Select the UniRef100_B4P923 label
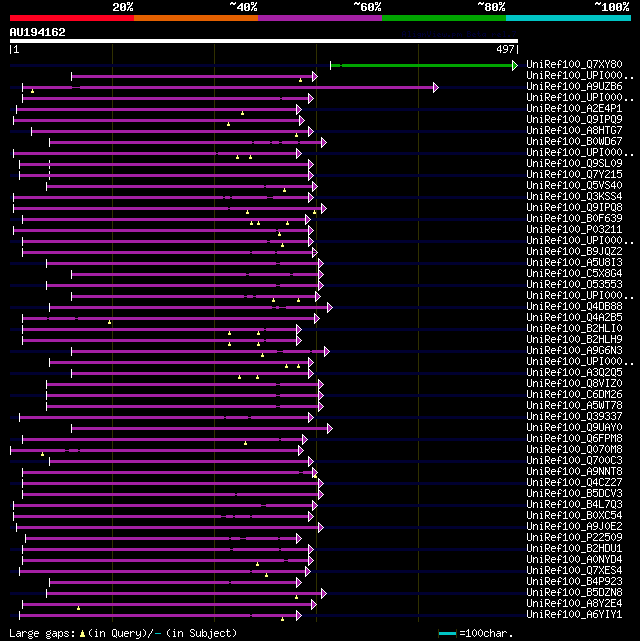Viewport: 640px width, 641px height. (x=574, y=582)
